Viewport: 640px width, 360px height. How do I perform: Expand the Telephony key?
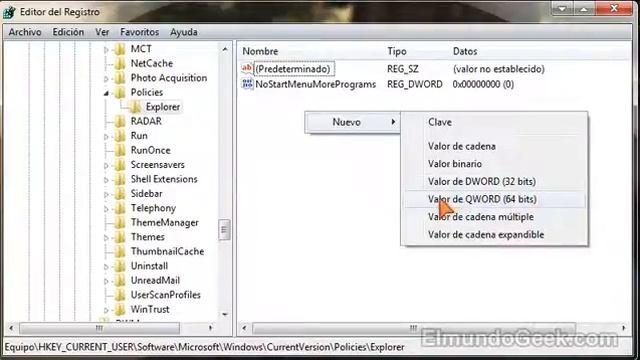coord(106,209)
